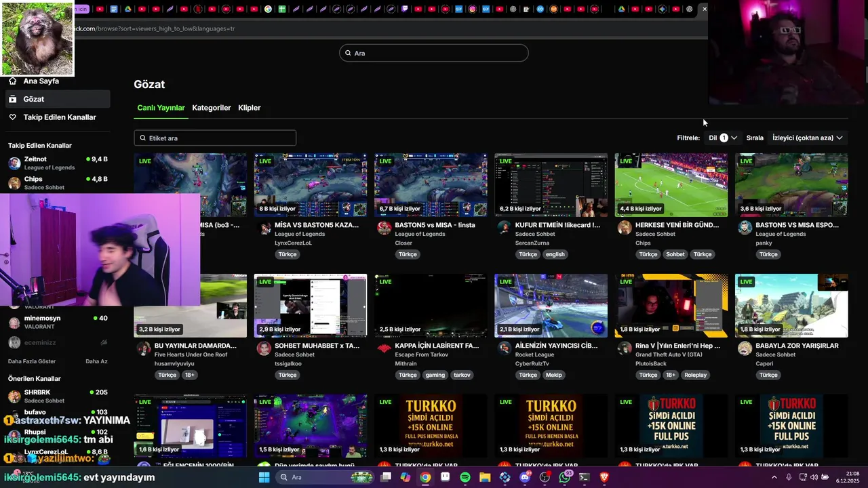868x488 pixels.
Task: Click 18+ tag under BU YAYINLAR DAMARDA stream
Action: pos(190,375)
